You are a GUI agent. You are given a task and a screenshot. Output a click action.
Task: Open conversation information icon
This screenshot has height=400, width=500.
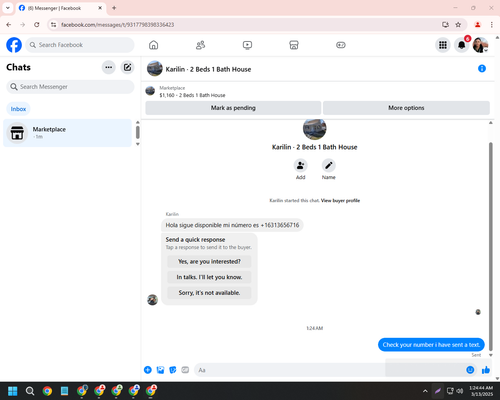[x=482, y=68]
